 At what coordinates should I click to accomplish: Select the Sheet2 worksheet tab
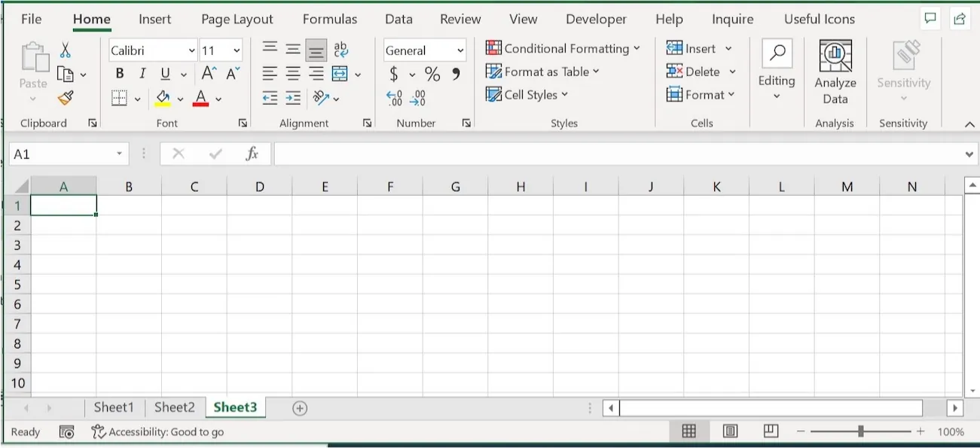(x=174, y=407)
